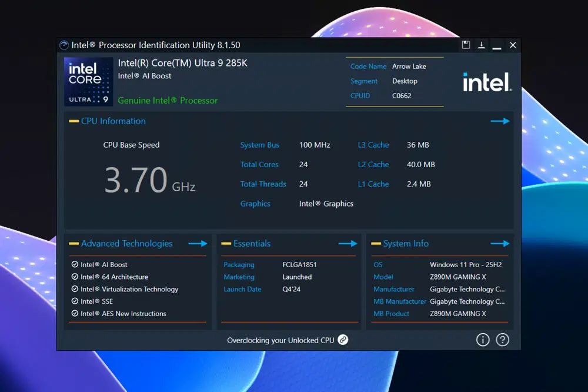588x392 pixels.
Task: Close the Processor Identification Utility window
Action: coord(513,45)
